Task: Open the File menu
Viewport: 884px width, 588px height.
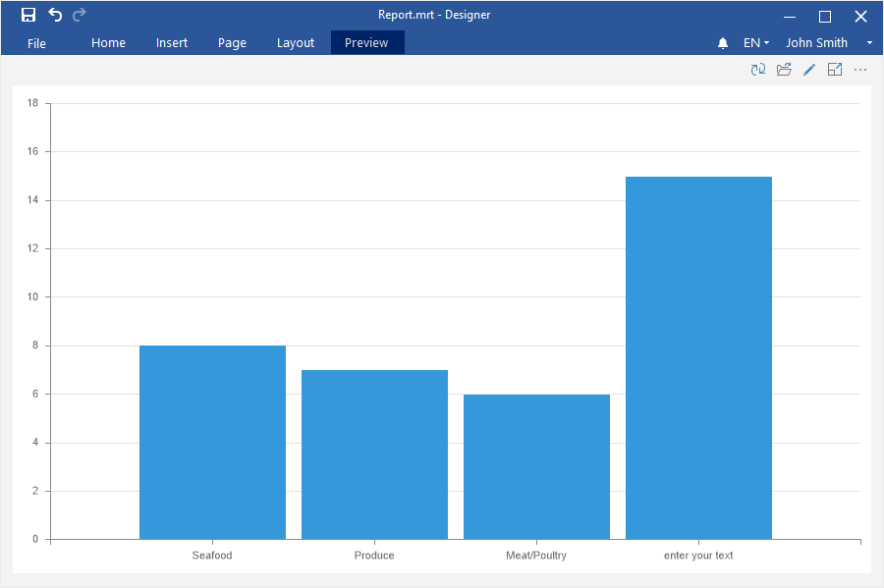Action: 36,43
